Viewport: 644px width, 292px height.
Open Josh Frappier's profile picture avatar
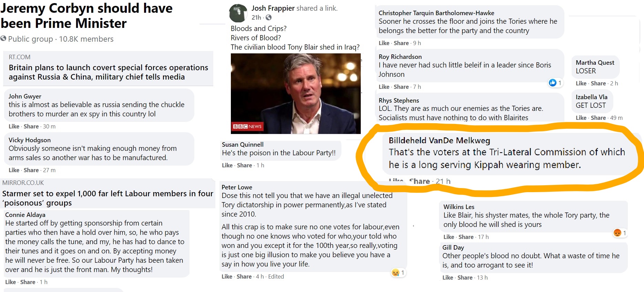click(238, 13)
